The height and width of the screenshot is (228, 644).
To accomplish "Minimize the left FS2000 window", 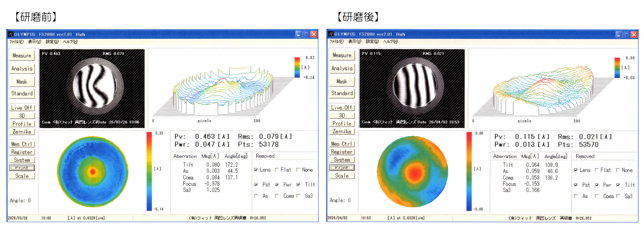I will pyautogui.click(x=299, y=35).
